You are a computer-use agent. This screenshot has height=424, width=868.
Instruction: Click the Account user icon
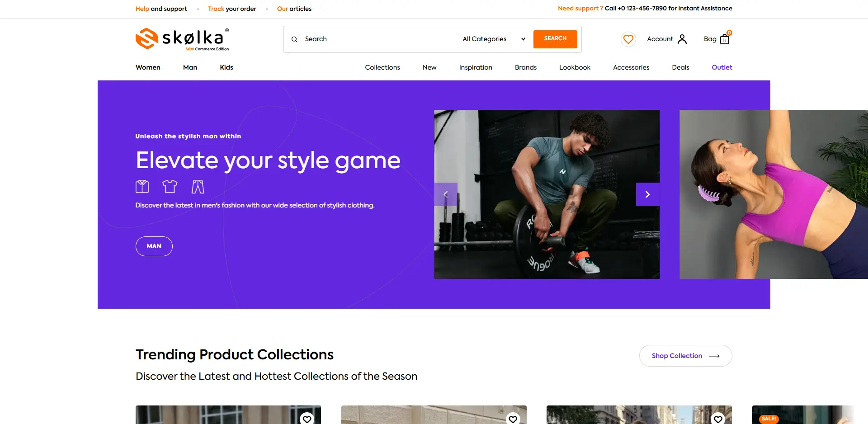tap(682, 39)
